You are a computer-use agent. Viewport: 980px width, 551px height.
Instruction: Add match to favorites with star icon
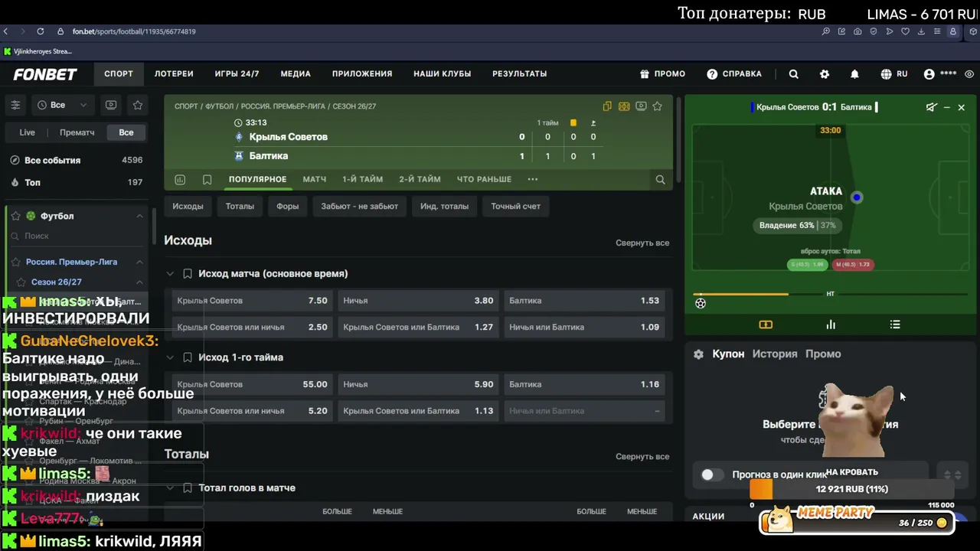pyautogui.click(x=657, y=106)
